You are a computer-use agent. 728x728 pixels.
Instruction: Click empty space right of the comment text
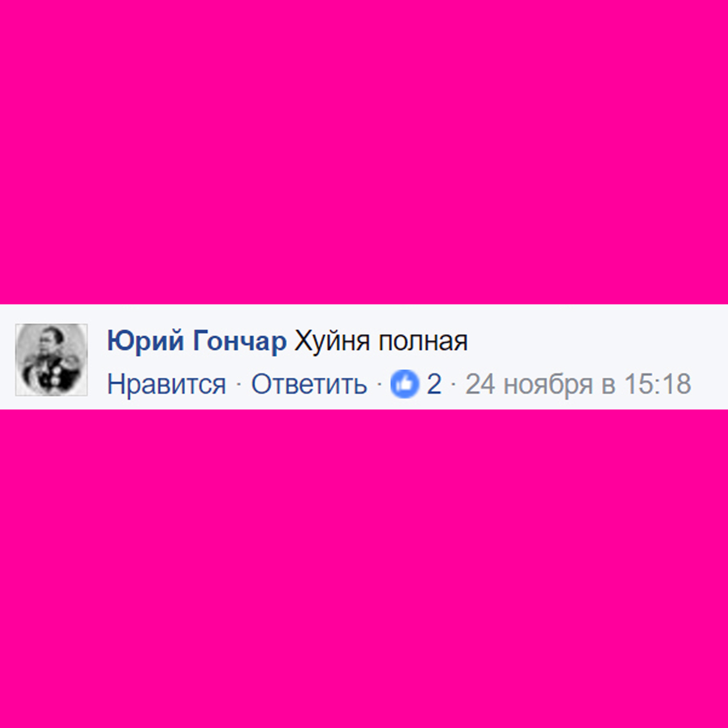point(597,341)
